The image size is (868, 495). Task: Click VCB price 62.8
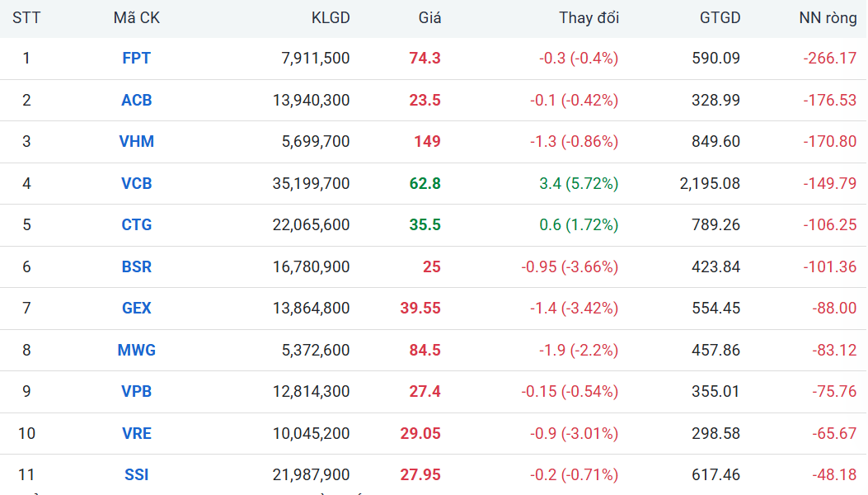click(x=425, y=183)
